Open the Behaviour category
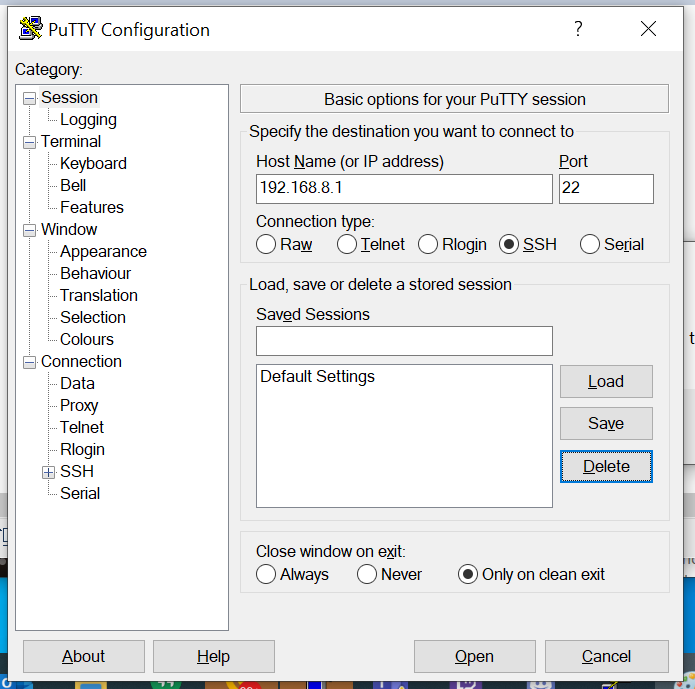 tap(96, 274)
